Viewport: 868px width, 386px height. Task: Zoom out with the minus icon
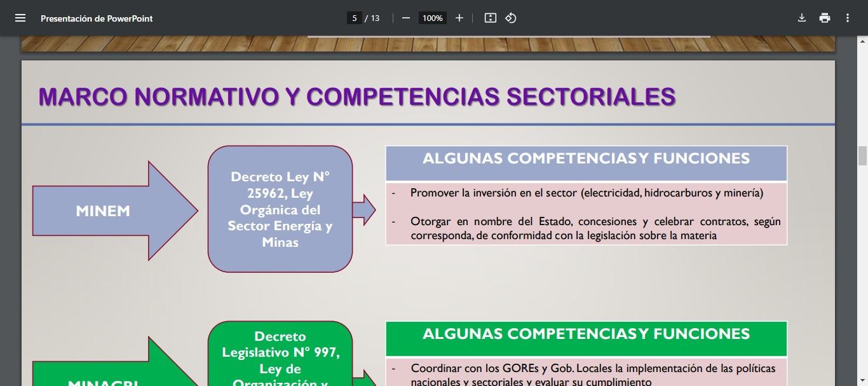[406, 18]
